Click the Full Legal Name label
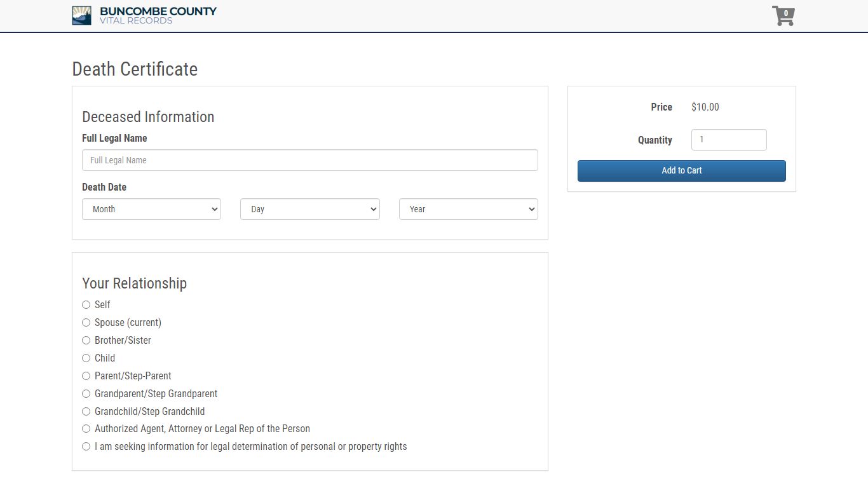 [x=114, y=138]
